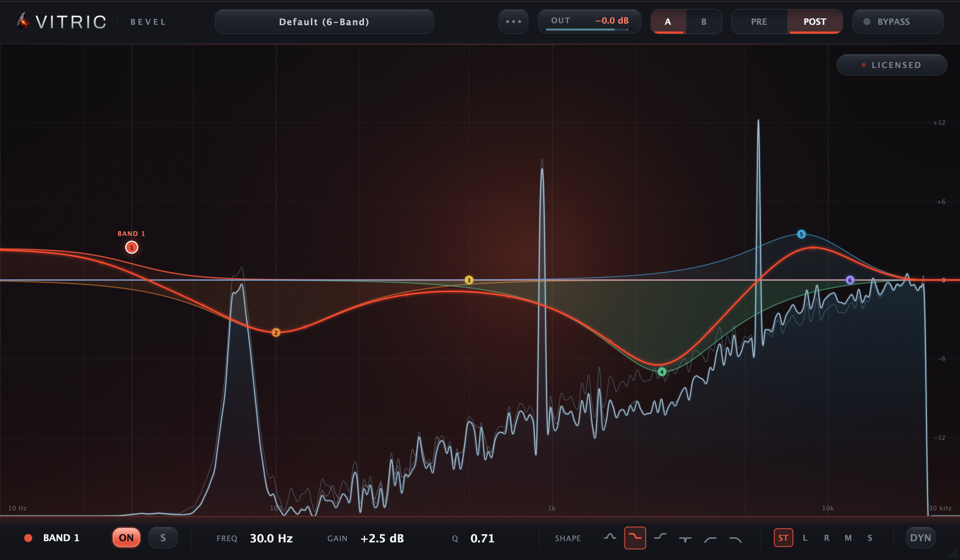960x560 pixels.
Task: Click the 30 kHz axis label
Action: (x=940, y=508)
